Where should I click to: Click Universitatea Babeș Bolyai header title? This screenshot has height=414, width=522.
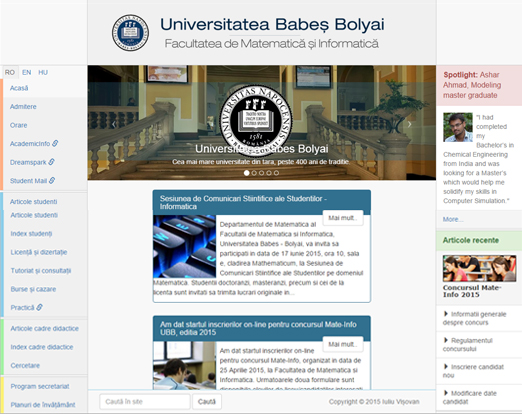[x=272, y=24]
